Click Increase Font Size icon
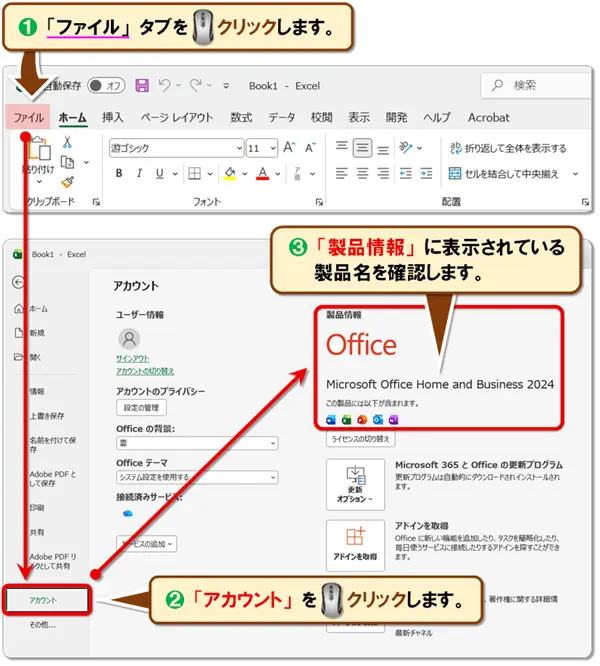 pos(289,147)
